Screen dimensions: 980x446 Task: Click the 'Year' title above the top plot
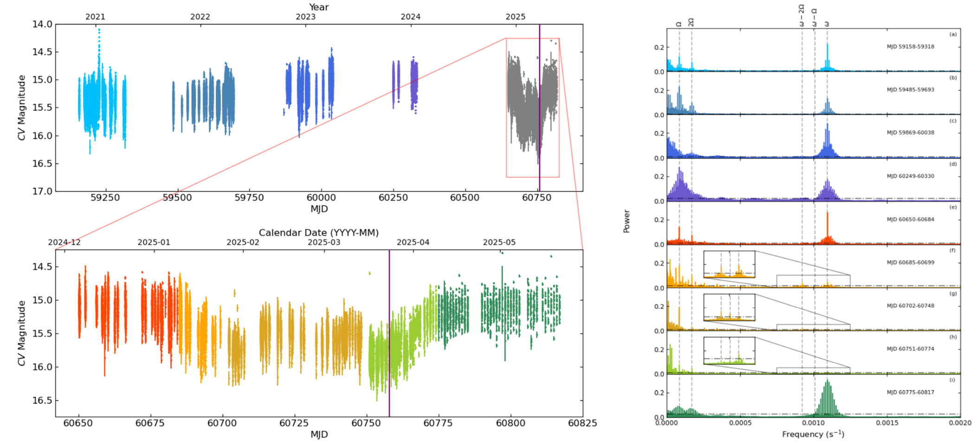coord(319,7)
